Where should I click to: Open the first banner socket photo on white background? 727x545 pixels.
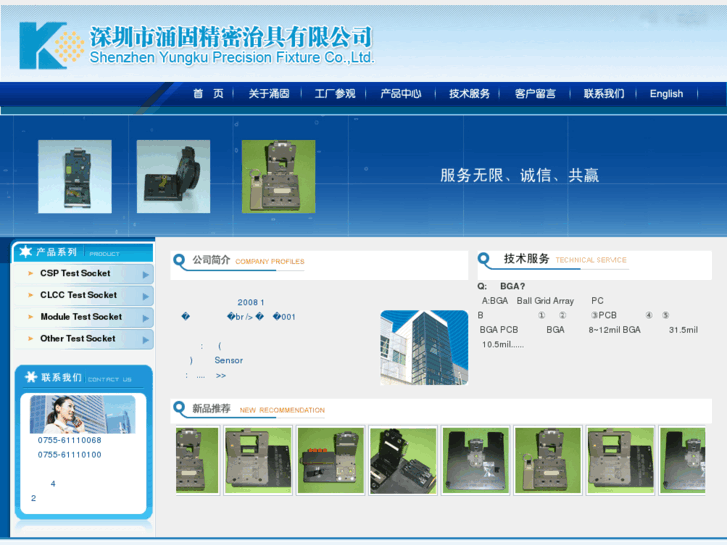click(75, 177)
